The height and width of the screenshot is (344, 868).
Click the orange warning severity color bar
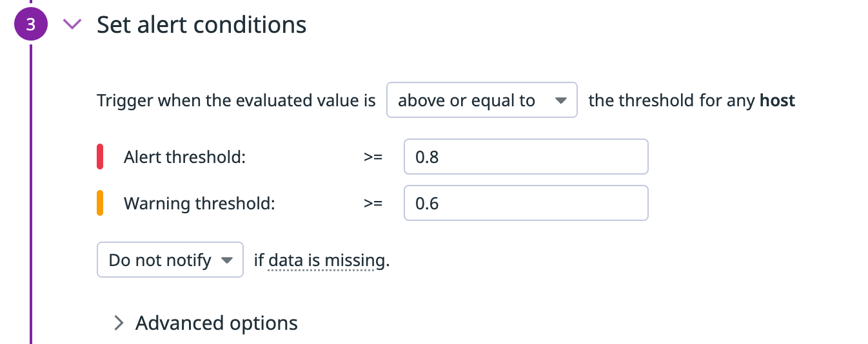[x=100, y=203]
